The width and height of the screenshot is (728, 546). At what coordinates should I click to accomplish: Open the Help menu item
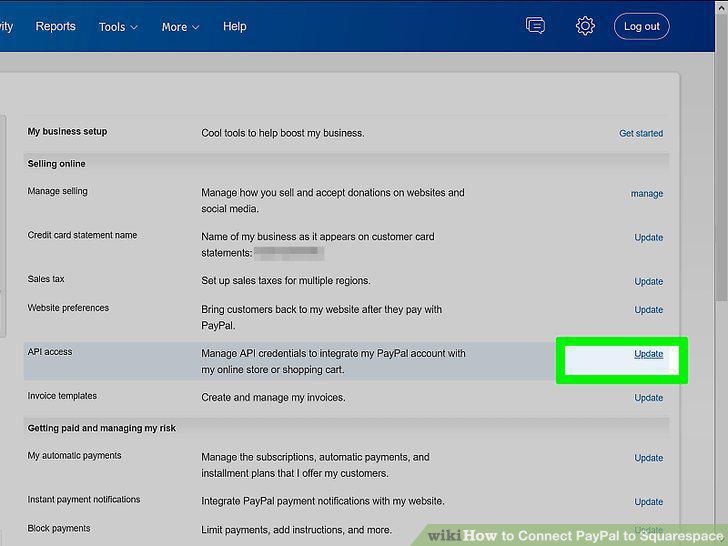tap(234, 26)
